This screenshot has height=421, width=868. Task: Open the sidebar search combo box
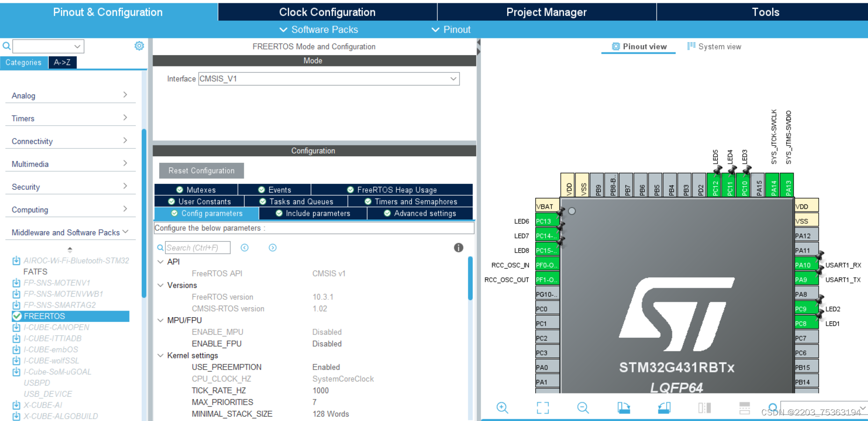click(x=48, y=46)
